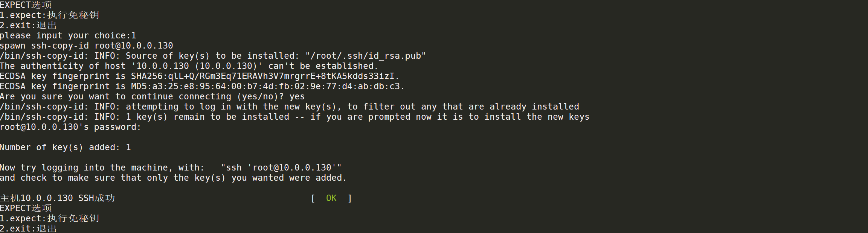The height and width of the screenshot is (233, 868).
Task: Click the "主机10.0.0.130 SSH成功" message
Action: pyautogui.click(x=57, y=198)
